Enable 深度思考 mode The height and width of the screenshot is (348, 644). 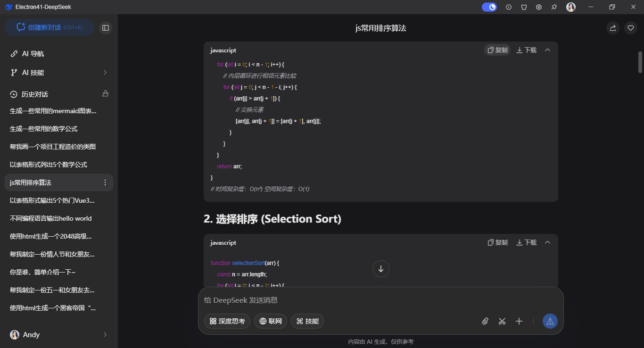click(x=227, y=321)
